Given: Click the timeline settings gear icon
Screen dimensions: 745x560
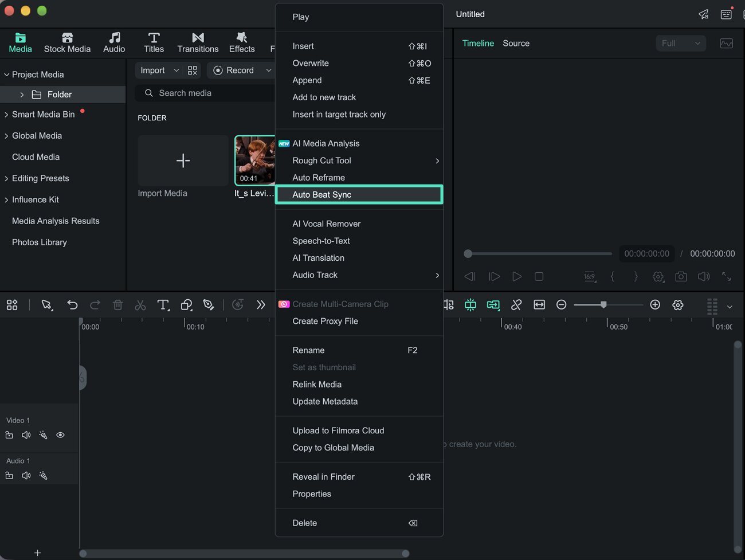Looking at the screenshot, I should [678, 305].
